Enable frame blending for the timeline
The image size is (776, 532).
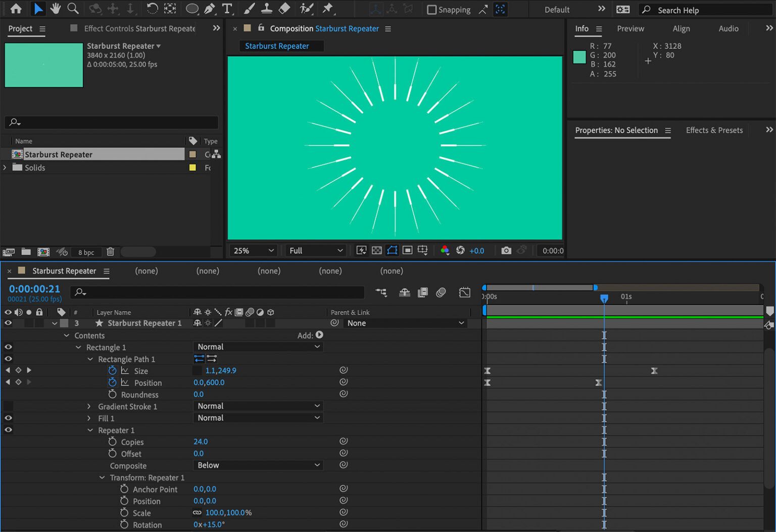point(422,293)
